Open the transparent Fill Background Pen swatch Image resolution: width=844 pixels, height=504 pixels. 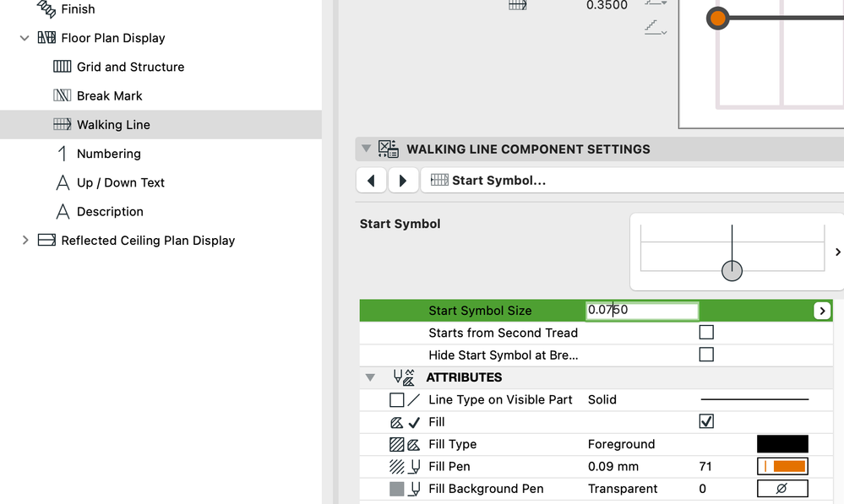(782, 489)
